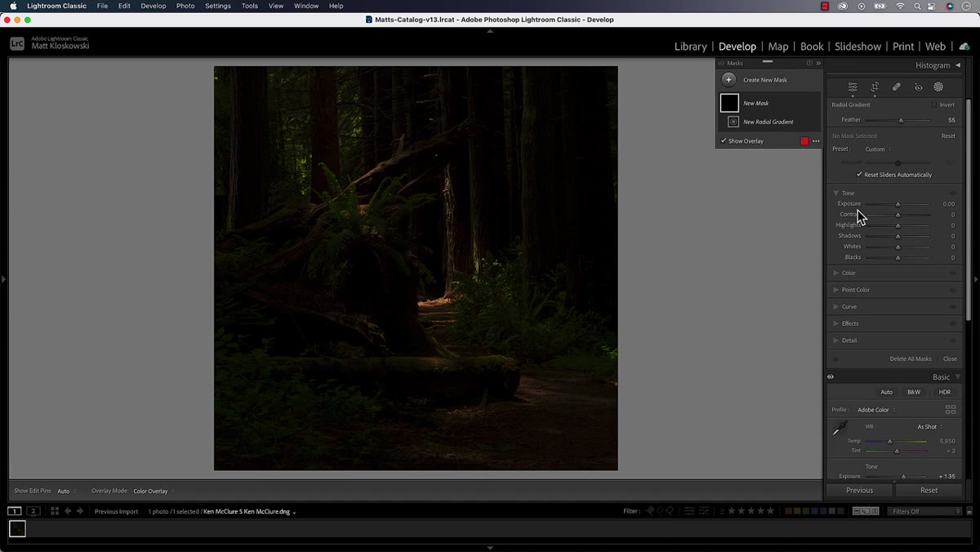Expand the Point Color section
Image resolution: width=980 pixels, height=552 pixels.
tap(835, 290)
